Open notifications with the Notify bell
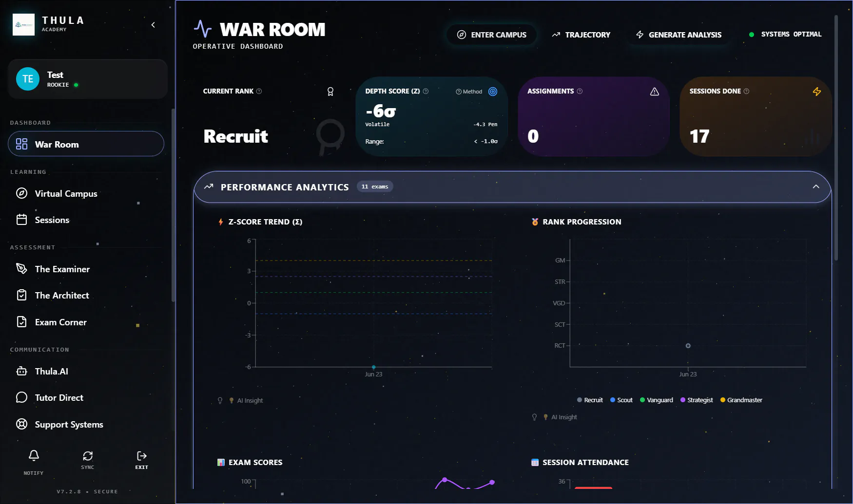The image size is (853, 504). click(x=34, y=456)
